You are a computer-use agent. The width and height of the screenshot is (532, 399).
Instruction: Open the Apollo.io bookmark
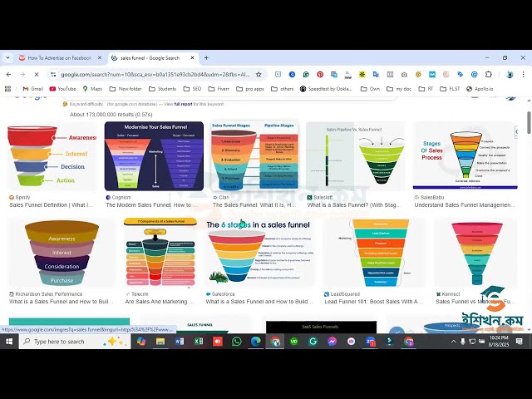click(x=480, y=89)
